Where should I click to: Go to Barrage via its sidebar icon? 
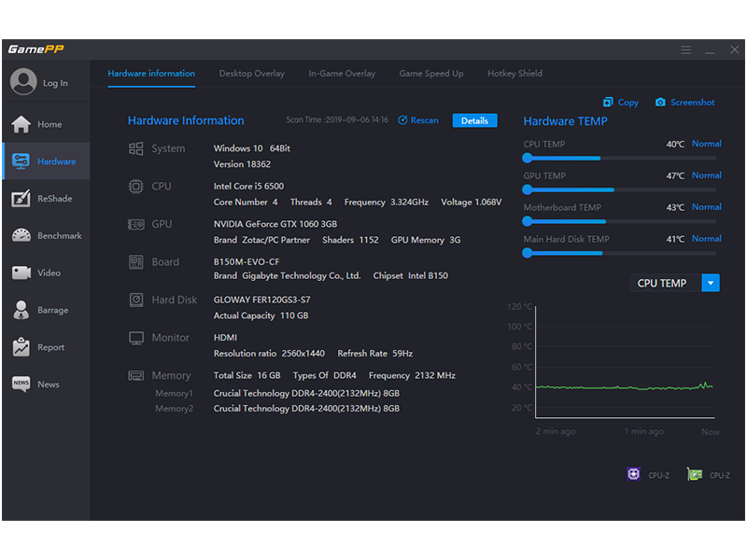tap(21, 310)
